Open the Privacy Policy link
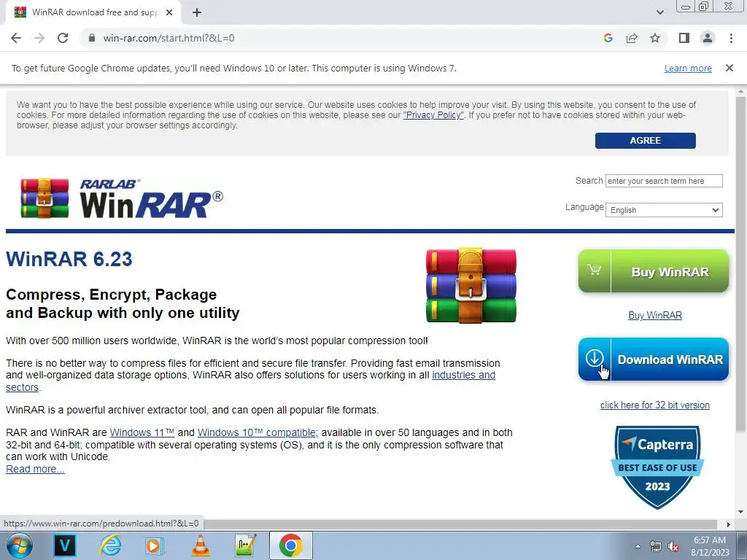 coord(433,115)
